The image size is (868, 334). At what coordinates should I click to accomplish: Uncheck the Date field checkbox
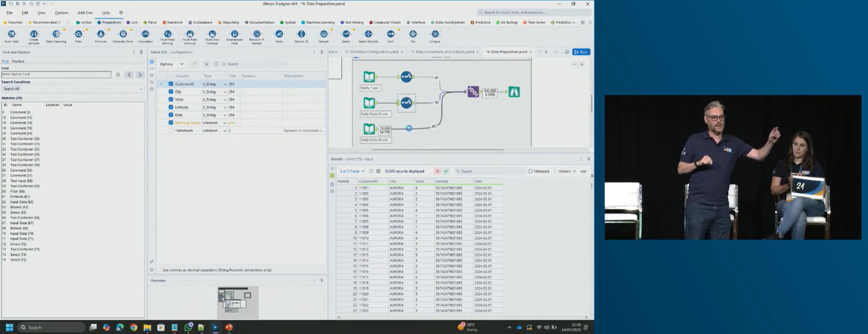pos(171,115)
